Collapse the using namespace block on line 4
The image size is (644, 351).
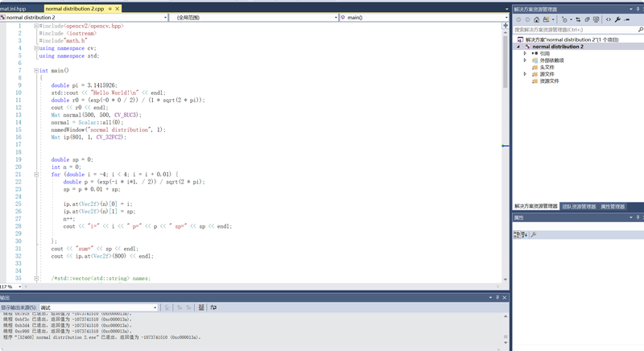click(36, 48)
